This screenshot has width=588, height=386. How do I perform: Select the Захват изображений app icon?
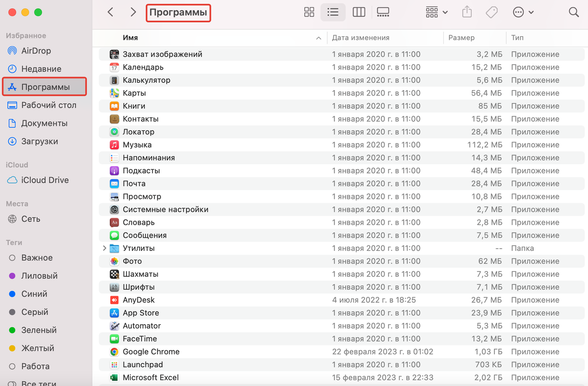pyautogui.click(x=114, y=54)
